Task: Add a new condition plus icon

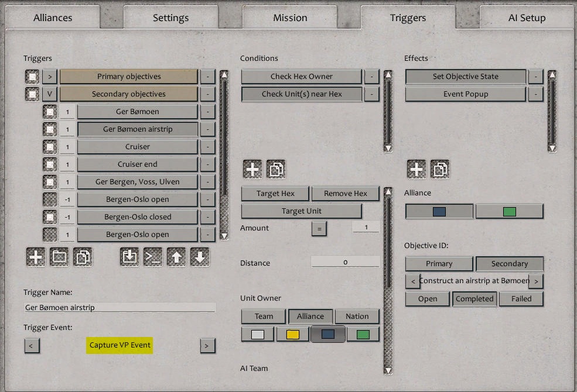Action: click(x=252, y=169)
